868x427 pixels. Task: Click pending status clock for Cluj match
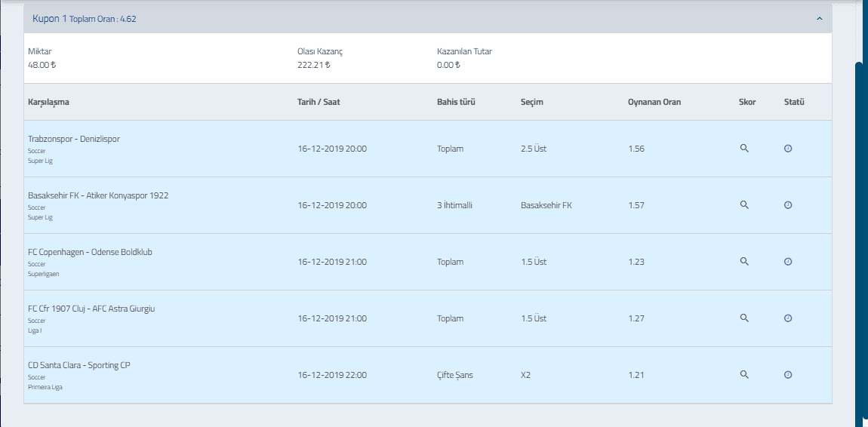[x=788, y=318]
